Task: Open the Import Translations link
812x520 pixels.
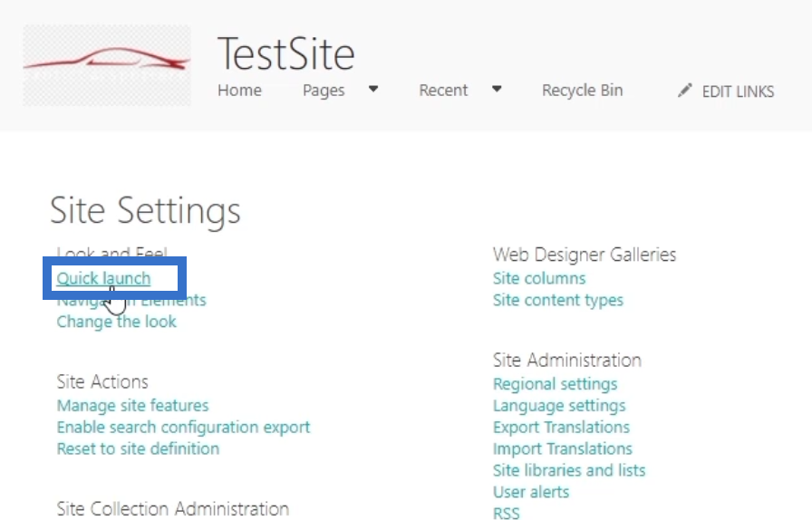Action: coord(563,448)
